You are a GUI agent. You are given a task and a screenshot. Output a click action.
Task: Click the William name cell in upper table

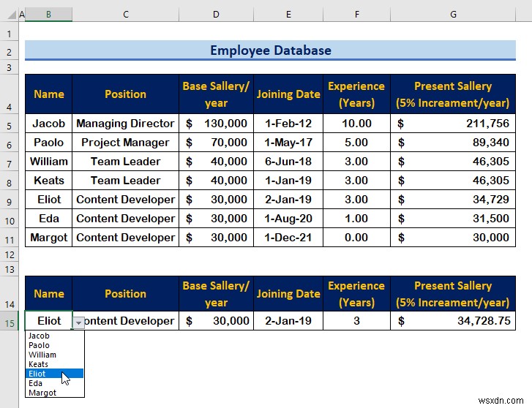tap(48, 161)
